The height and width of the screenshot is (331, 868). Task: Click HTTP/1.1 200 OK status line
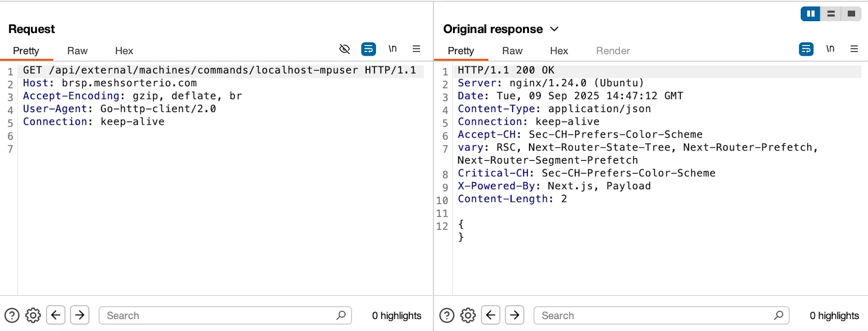click(x=506, y=70)
